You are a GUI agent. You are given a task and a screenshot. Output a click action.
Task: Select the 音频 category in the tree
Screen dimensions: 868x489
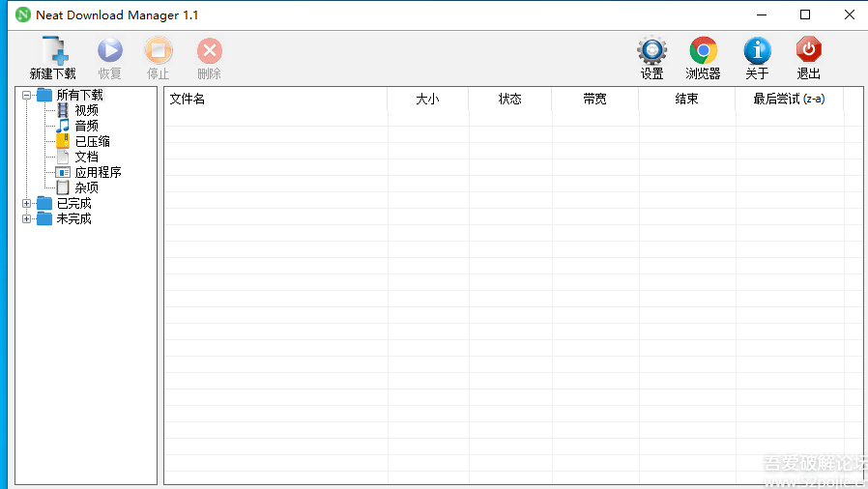pyautogui.click(x=86, y=127)
